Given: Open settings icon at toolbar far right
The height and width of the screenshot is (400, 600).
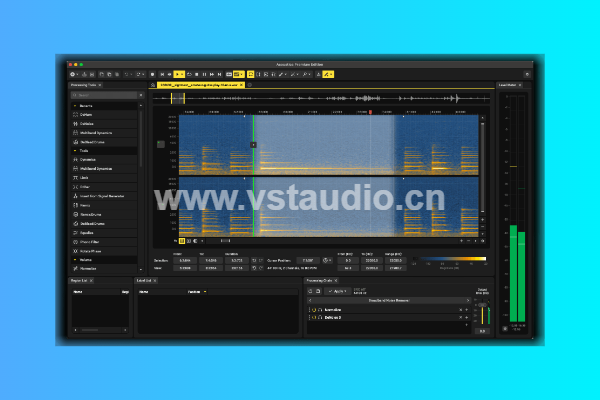Looking at the screenshot, I should click(x=527, y=74).
